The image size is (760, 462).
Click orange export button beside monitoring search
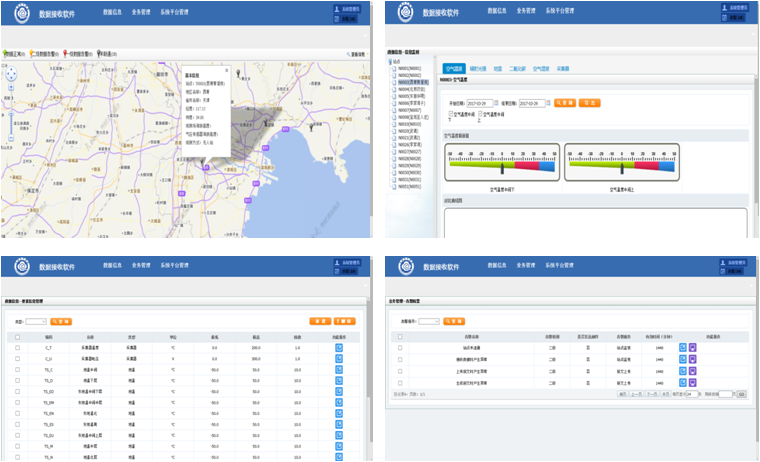click(x=589, y=103)
